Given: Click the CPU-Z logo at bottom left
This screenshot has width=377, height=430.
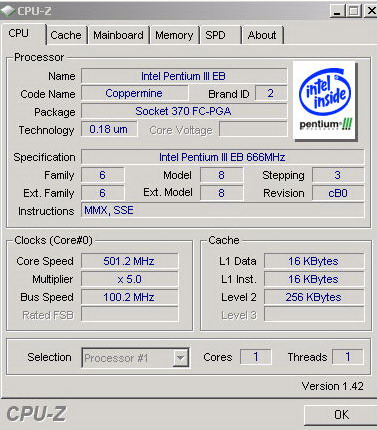Looking at the screenshot, I should pyautogui.click(x=36, y=414).
